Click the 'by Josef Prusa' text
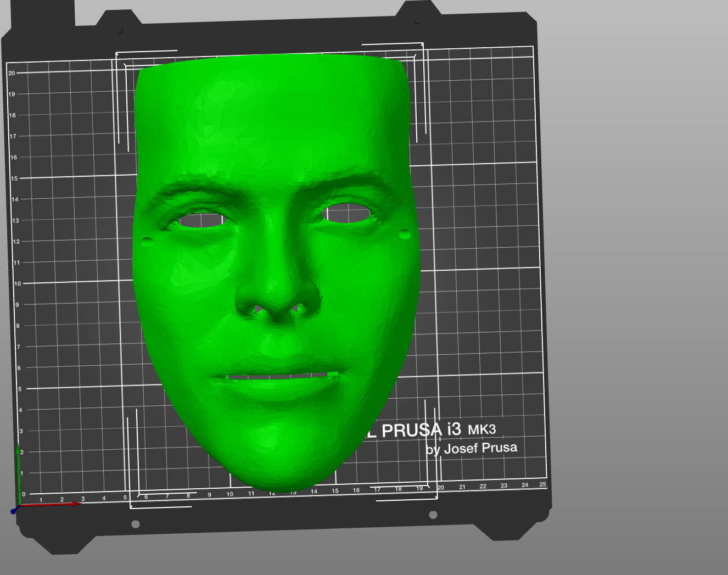Viewport: 728px width, 575px height. pyautogui.click(x=472, y=449)
